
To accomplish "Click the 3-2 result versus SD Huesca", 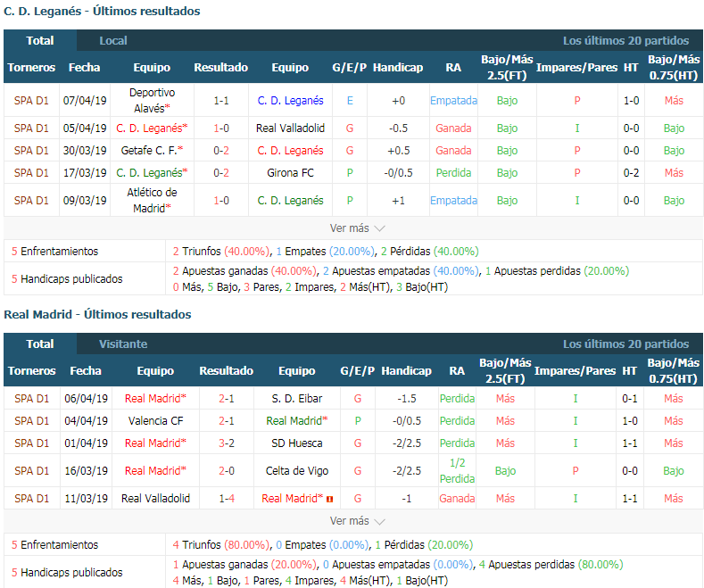I will tap(227, 443).
